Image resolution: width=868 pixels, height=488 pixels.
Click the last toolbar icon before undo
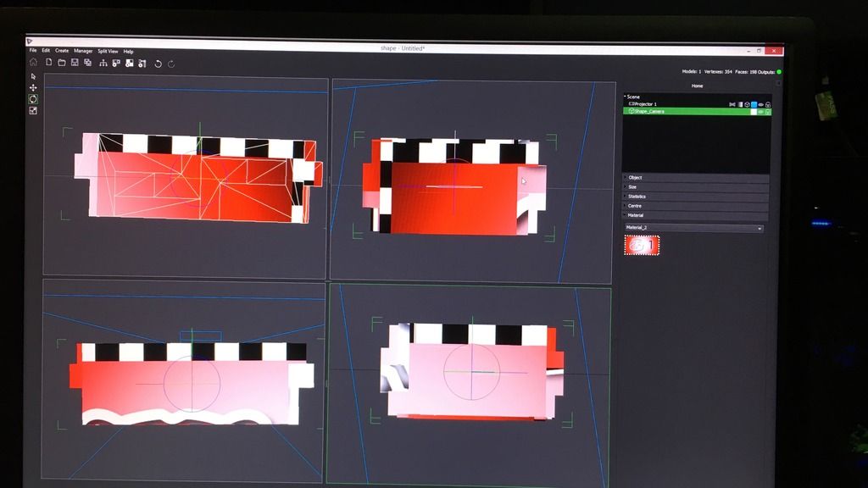(142, 64)
